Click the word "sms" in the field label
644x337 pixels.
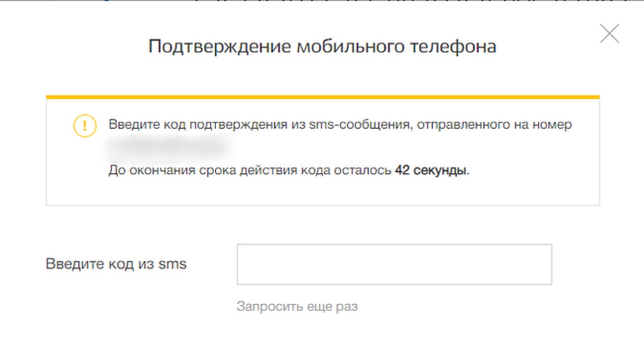(173, 264)
